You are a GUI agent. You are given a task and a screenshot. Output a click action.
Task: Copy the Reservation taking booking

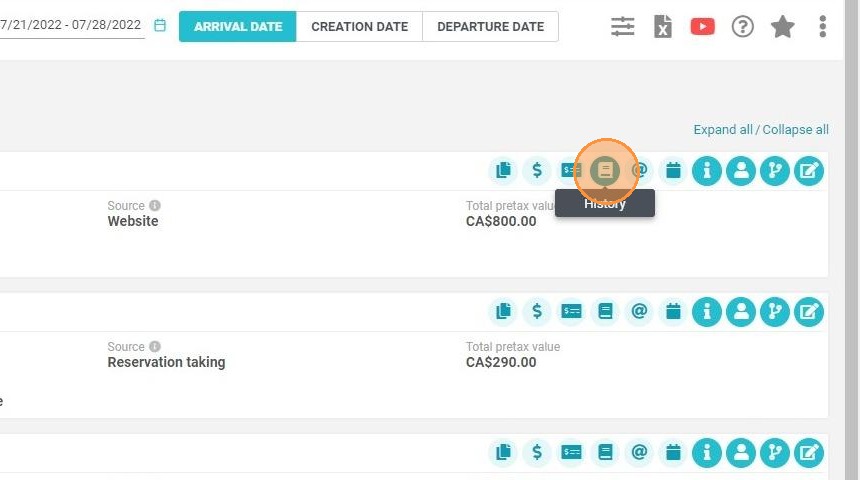[x=503, y=312]
